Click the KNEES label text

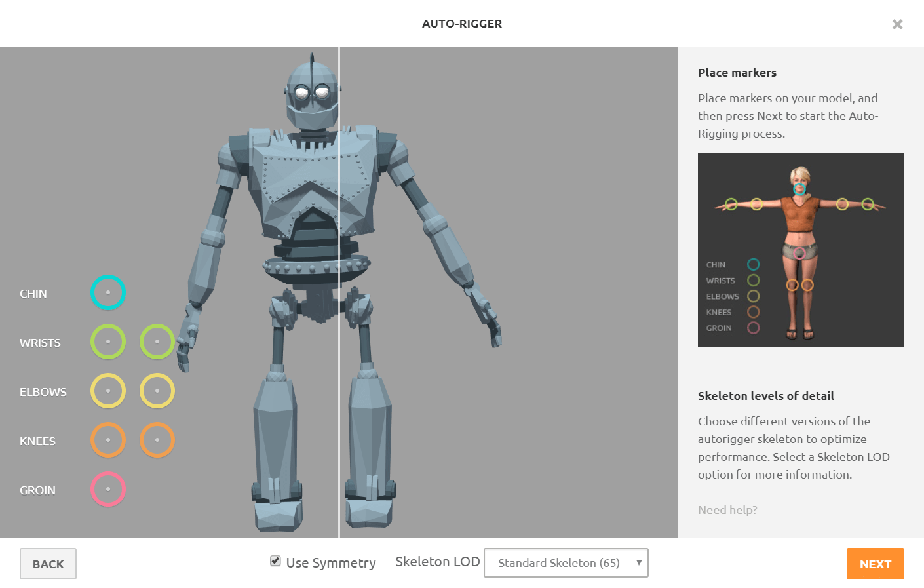tap(37, 441)
